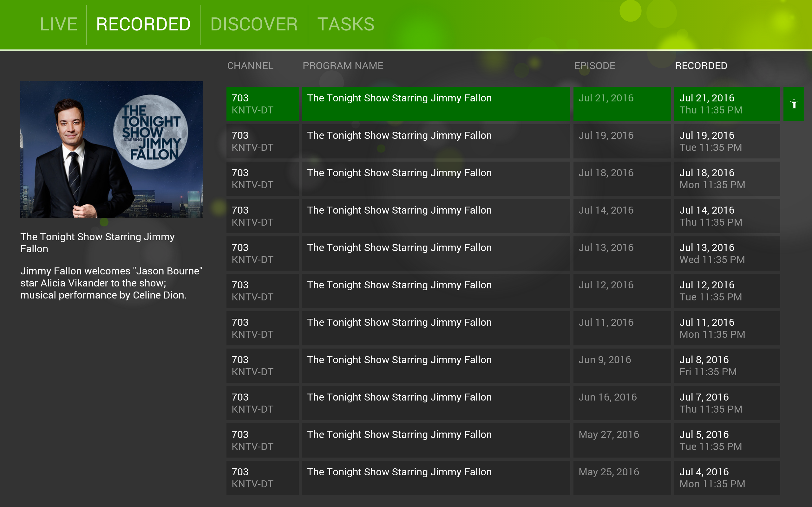
Task: Sort by the EPISODE column header
Action: point(594,66)
